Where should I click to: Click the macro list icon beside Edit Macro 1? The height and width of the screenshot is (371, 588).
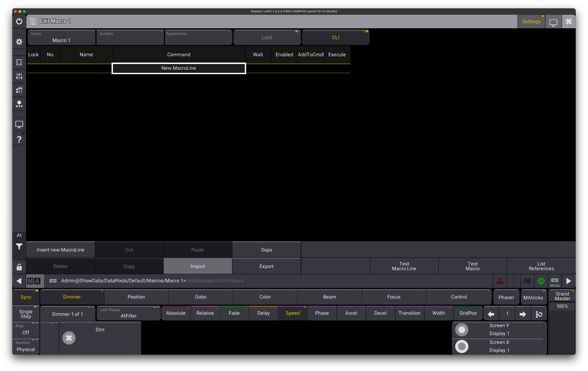tap(33, 21)
